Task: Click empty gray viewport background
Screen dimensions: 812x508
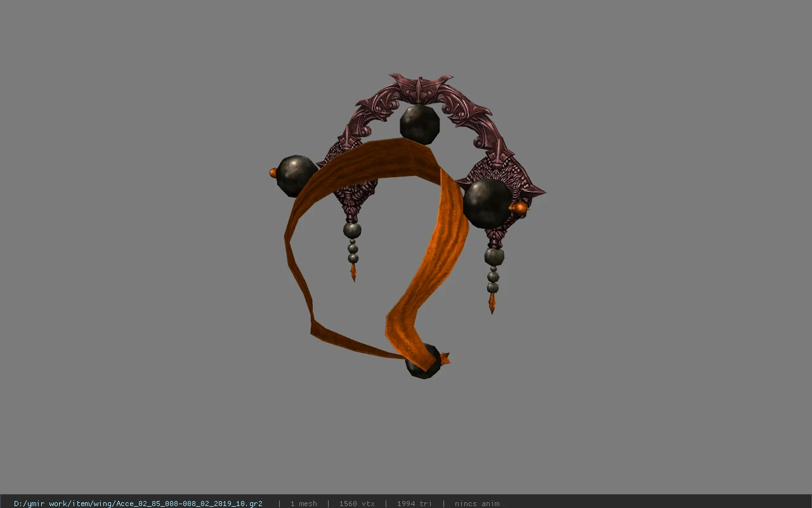Action: [x=127, y=254]
